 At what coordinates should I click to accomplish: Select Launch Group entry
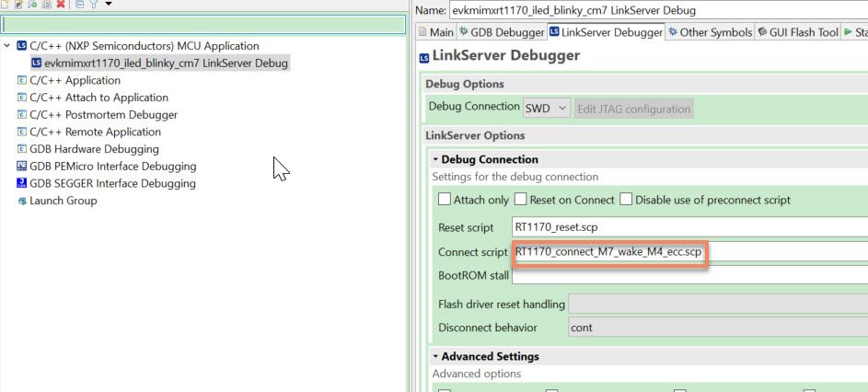pos(64,201)
